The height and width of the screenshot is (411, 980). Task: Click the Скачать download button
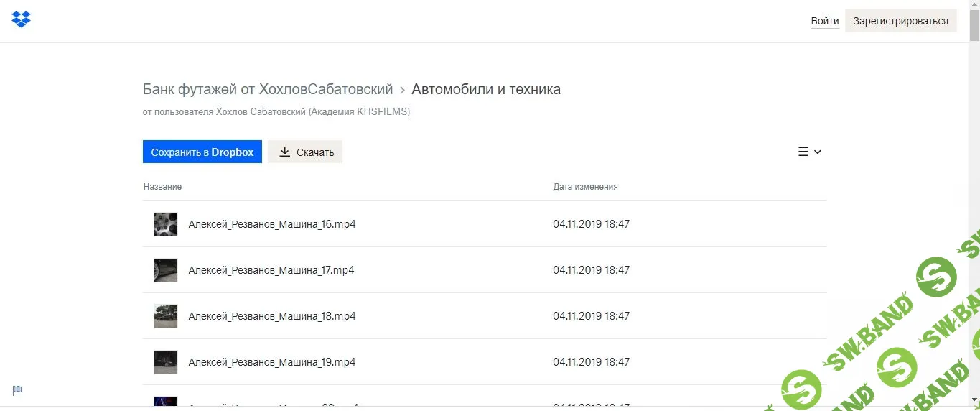305,152
